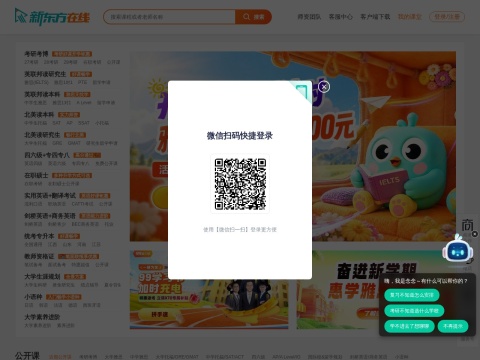Image resolution: width=480 pixels, height=360 pixels.
Task: Click SAT under 北美读本科
Action: pos(57,123)
